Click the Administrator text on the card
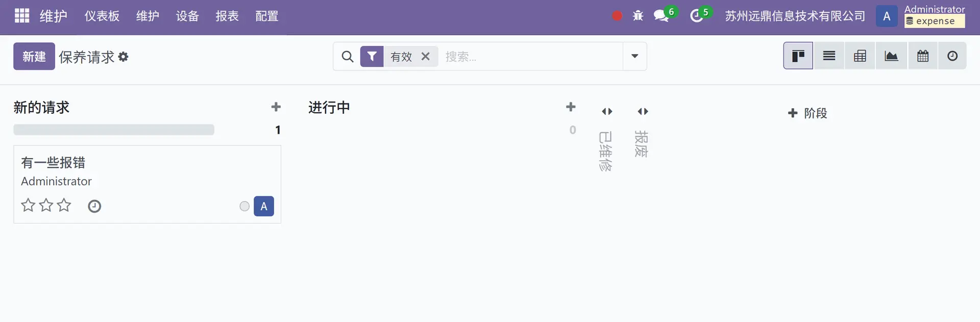 tap(56, 181)
